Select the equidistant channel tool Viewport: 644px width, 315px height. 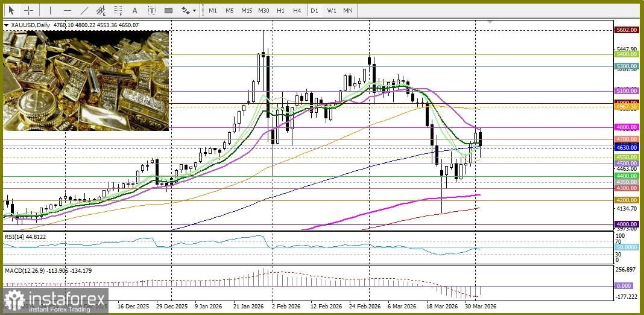coord(101,10)
